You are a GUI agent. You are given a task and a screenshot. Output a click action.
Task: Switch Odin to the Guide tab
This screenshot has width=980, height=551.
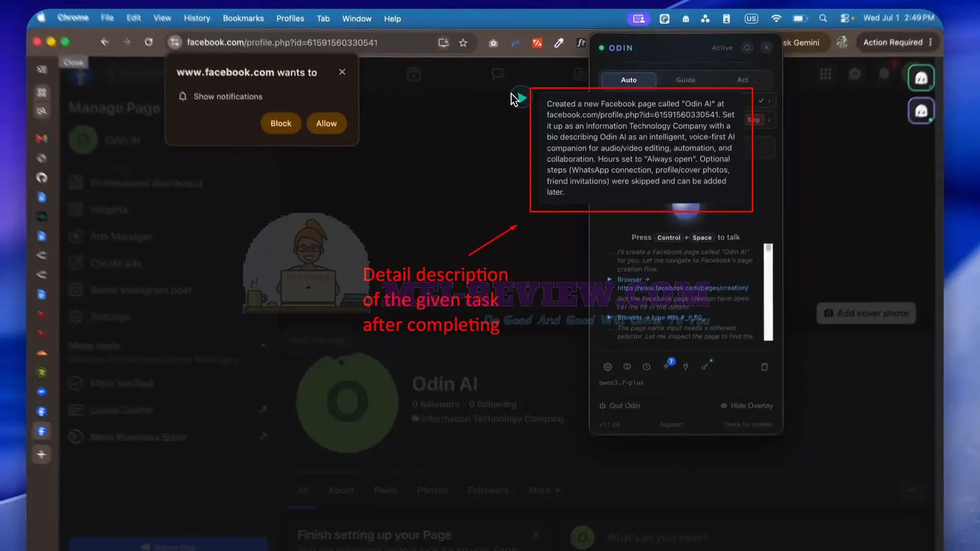685,80
